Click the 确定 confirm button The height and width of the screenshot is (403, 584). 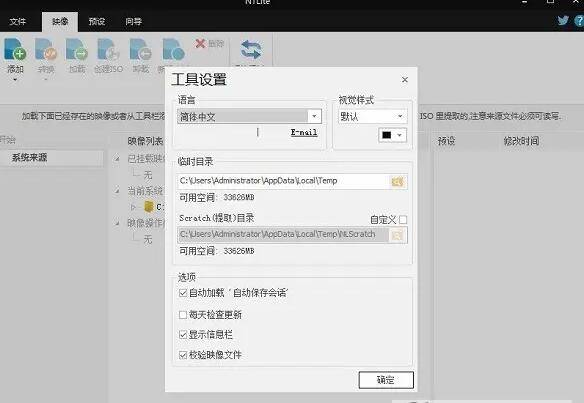pos(386,380)
